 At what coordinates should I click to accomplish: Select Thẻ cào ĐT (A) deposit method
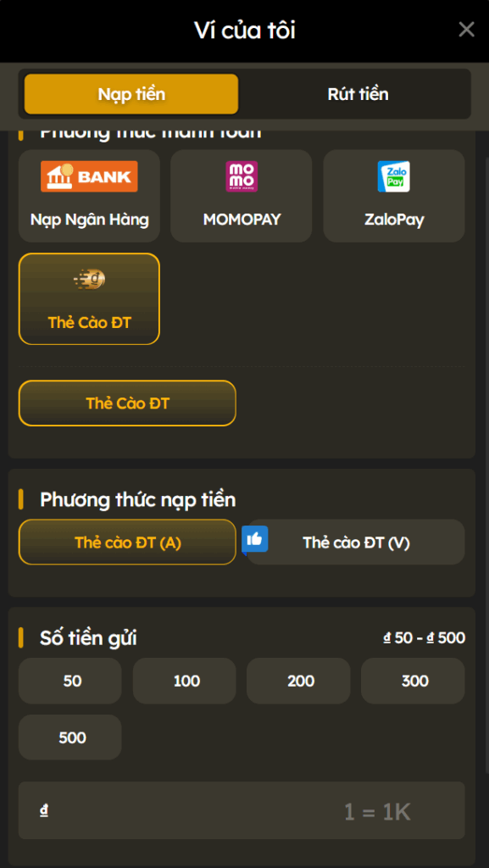click(x=127, y=542)
